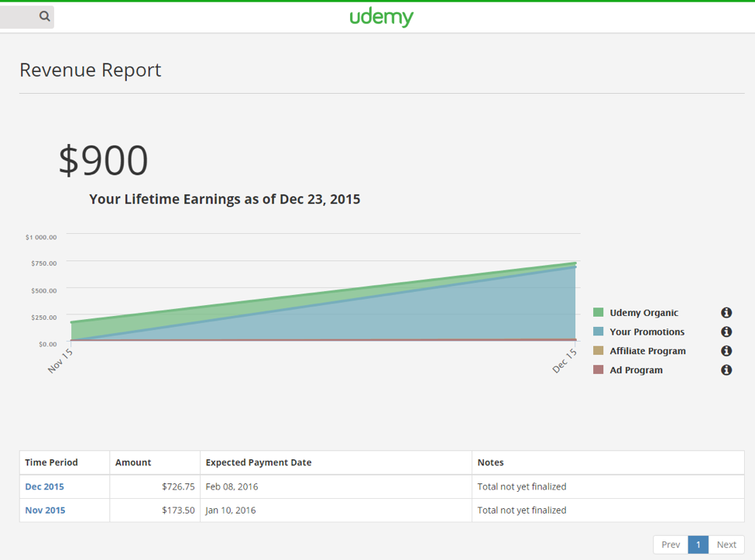
Task: Click the search magnifier icon
Action: pos(44,15)
